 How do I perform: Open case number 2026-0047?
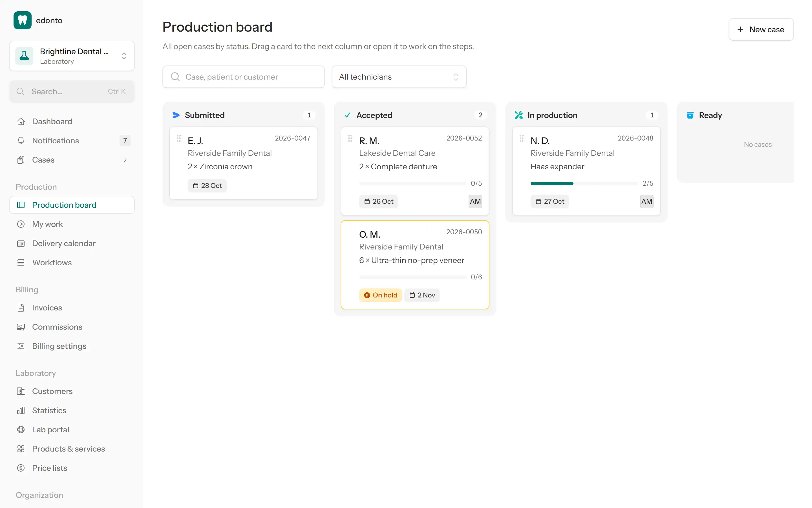(292, 138)
